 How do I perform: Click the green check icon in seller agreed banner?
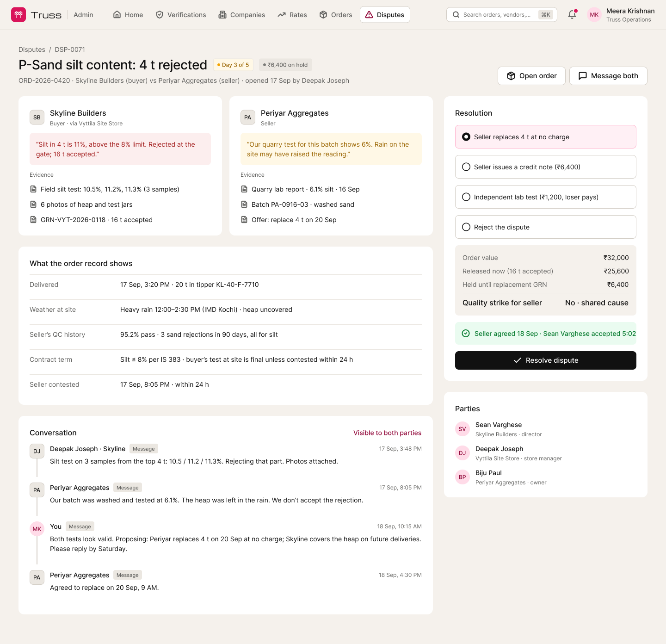coord(466,334)
